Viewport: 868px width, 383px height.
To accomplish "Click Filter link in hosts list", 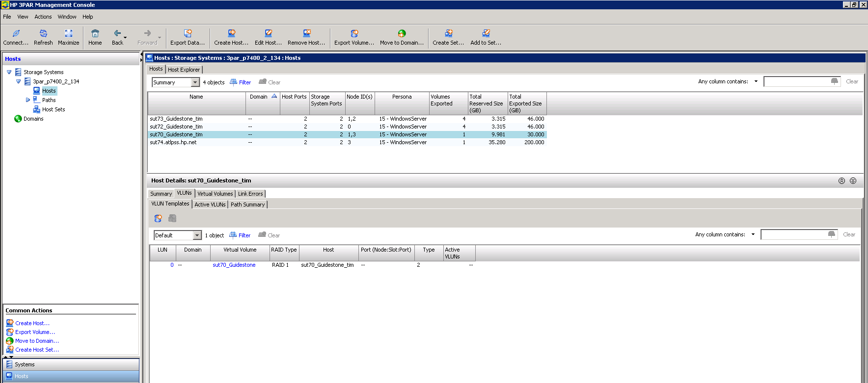I will [x=244, y=82].
